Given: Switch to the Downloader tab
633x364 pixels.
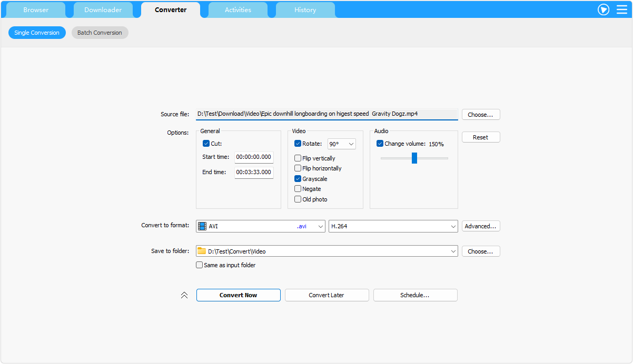Looking at the screenshot, I should tap(103, 10).
